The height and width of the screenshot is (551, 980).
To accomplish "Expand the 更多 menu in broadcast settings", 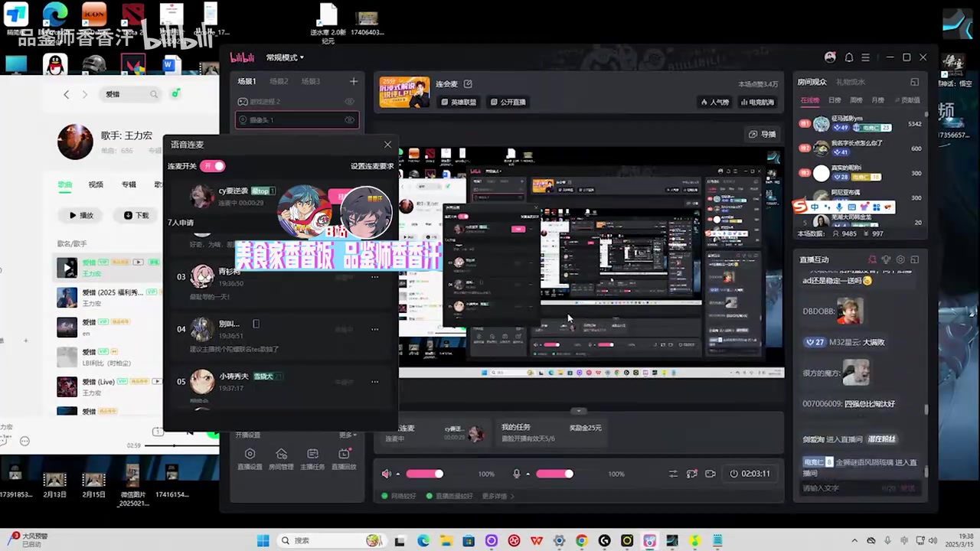I will pos(348,435).
